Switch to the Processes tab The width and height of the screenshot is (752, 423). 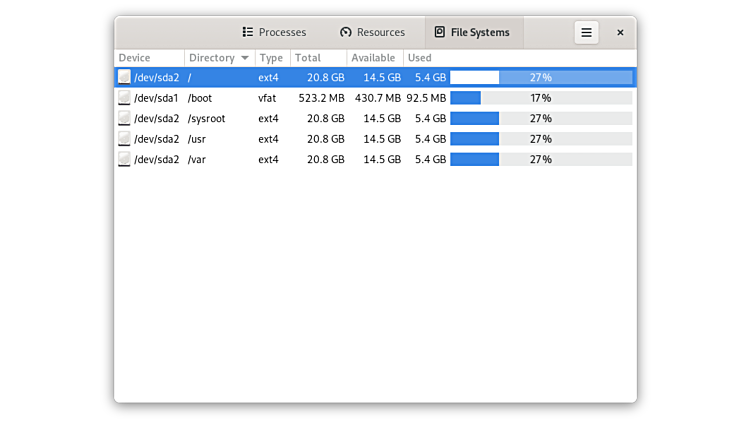[274, 32]
